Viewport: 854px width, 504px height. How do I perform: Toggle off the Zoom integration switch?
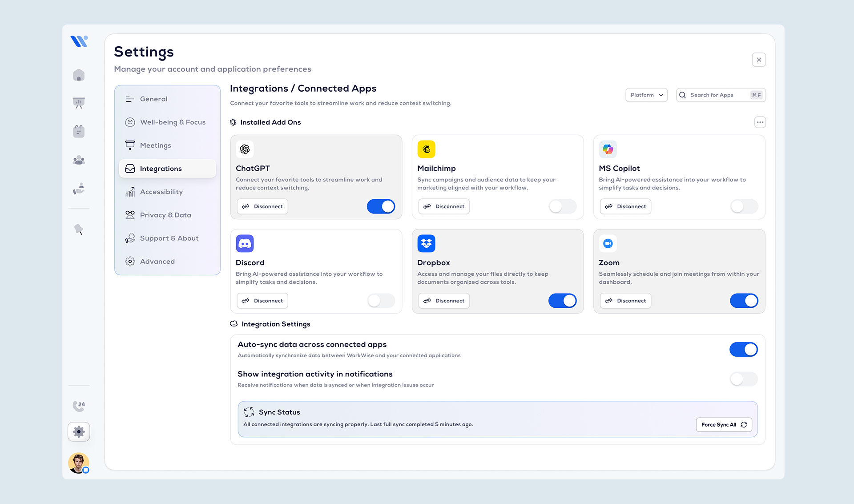(743, 301)
